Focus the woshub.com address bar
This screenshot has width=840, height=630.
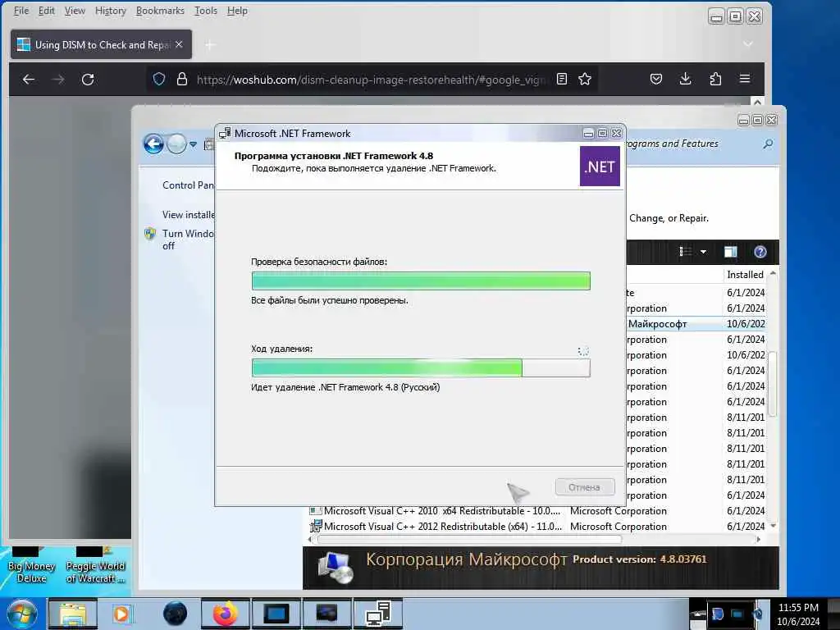(x=370, y=80)
